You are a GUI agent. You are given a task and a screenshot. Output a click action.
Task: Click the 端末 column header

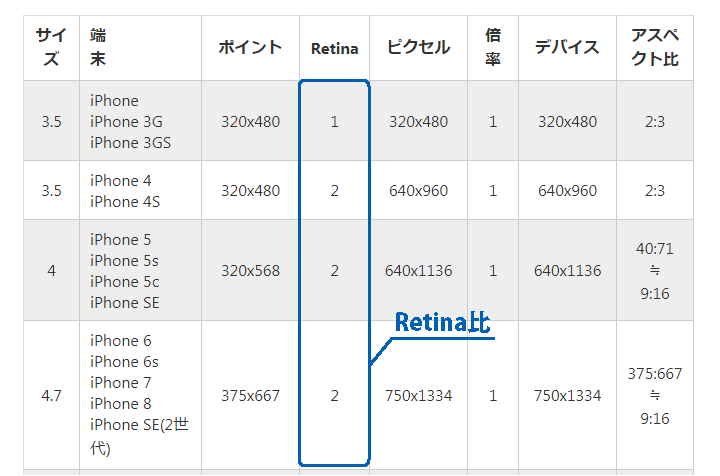tap(98, 47)
